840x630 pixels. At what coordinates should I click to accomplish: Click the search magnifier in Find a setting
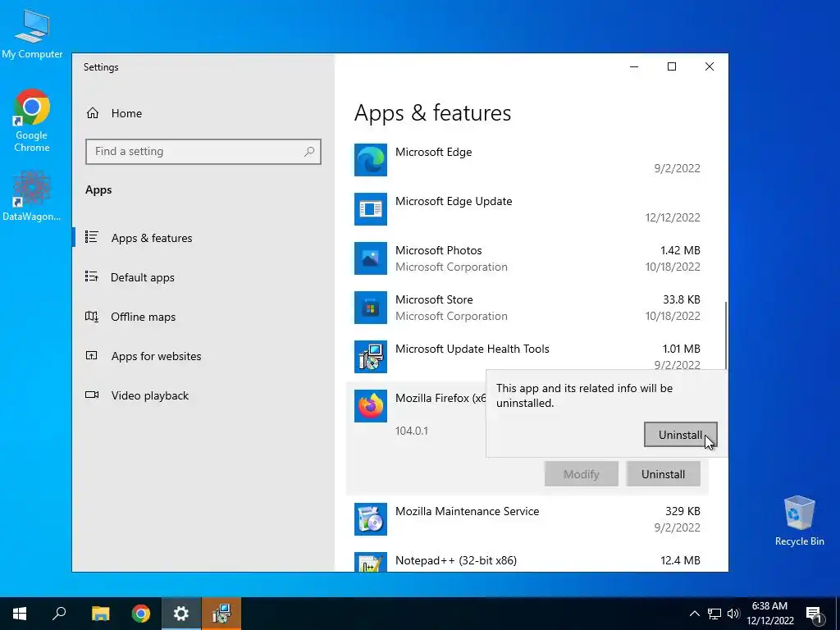point(309,152)
